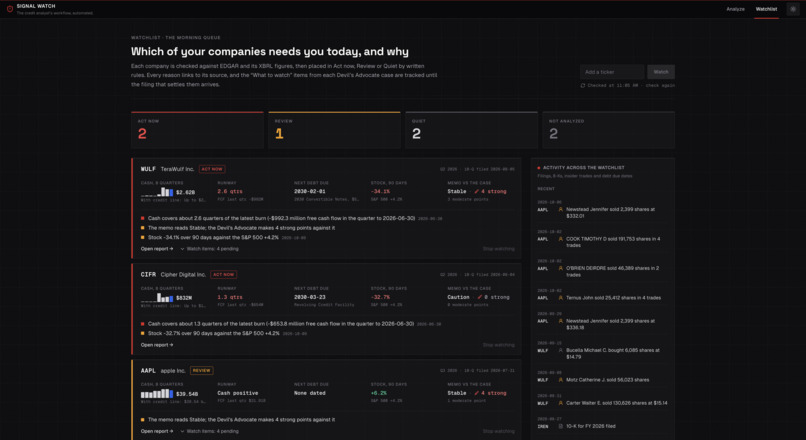Click AAPL Cash positive runway value
806x440 pixels.
[238, 393]
